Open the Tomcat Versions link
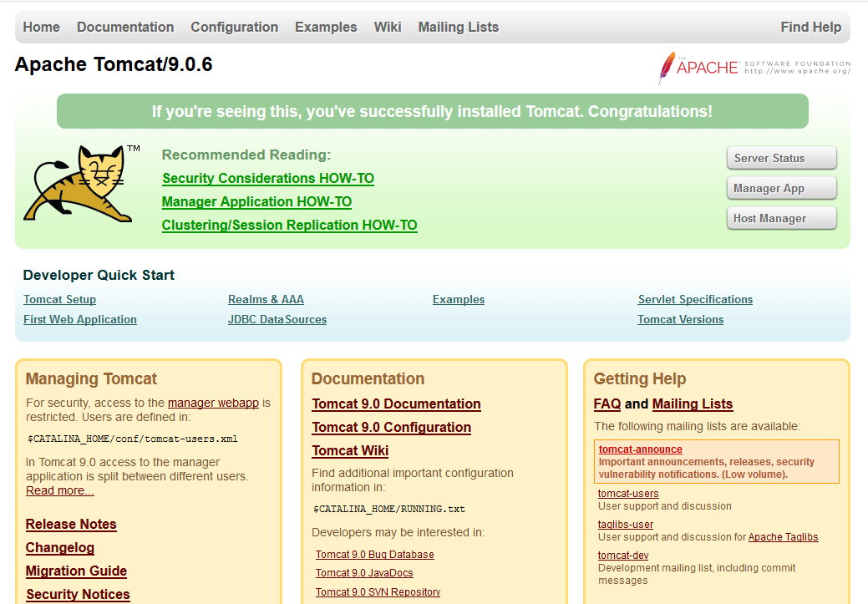 coord(680,319)
